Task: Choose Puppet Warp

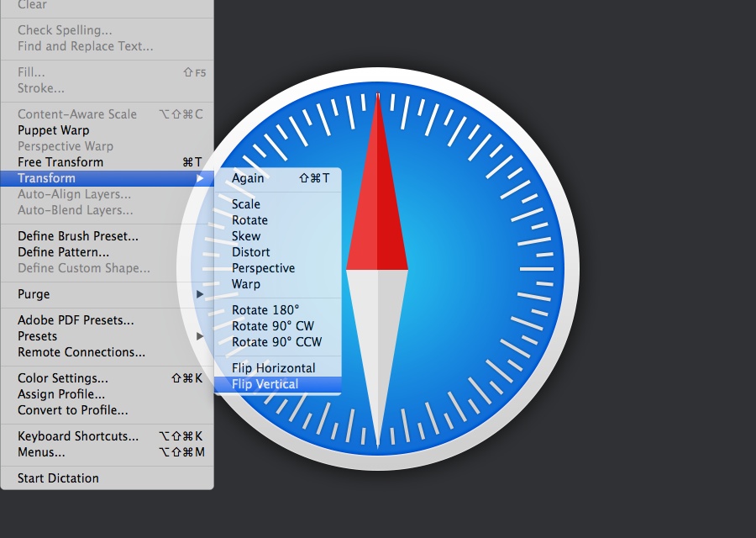Action: pyautogui.click(x=107, y=130)
